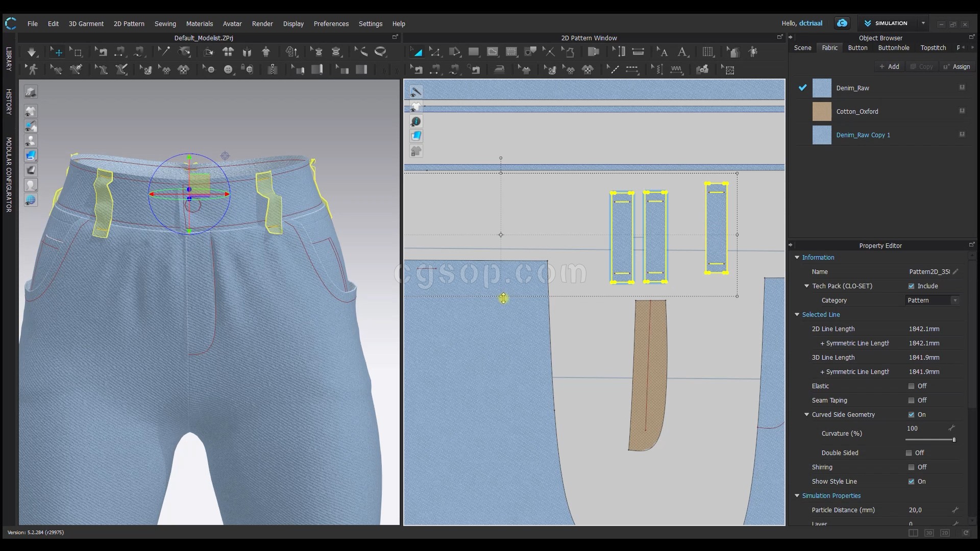Click the Curvature percentage slider
This screenshot has width=980, height=551.
point(929,440)
